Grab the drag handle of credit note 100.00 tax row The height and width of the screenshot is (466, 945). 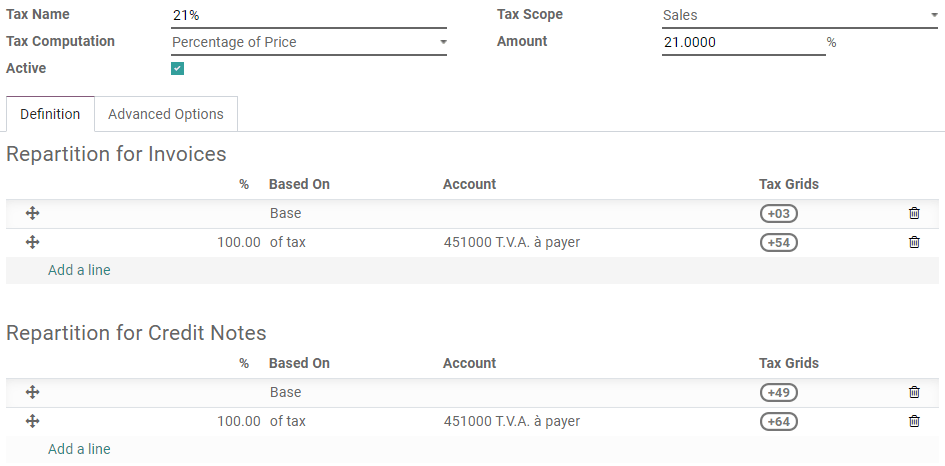pos(32,421)
